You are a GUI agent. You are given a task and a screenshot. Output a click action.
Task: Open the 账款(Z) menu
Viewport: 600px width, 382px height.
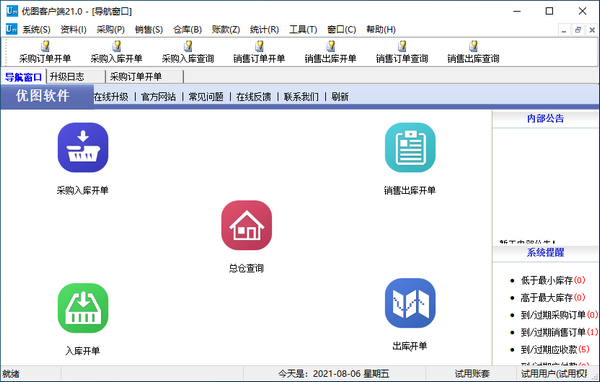pyautogui.click(x=226, y=29)
